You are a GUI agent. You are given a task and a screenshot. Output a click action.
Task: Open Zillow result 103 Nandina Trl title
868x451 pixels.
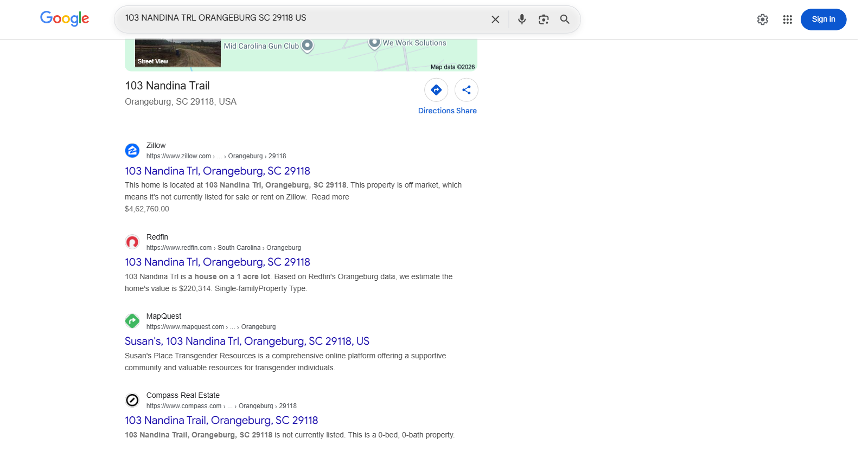(x=218, y=171)
